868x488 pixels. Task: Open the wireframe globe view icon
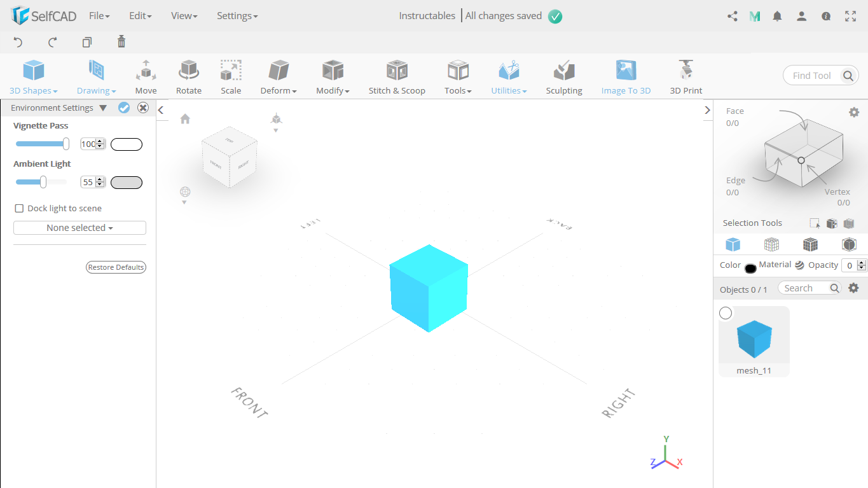click(185, 192)
